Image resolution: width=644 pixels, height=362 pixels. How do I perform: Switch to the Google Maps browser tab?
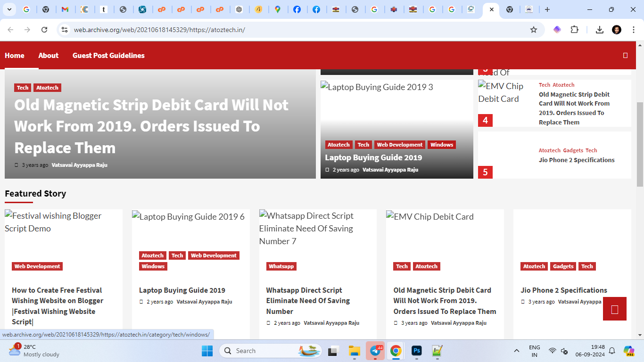coord(278,9)
